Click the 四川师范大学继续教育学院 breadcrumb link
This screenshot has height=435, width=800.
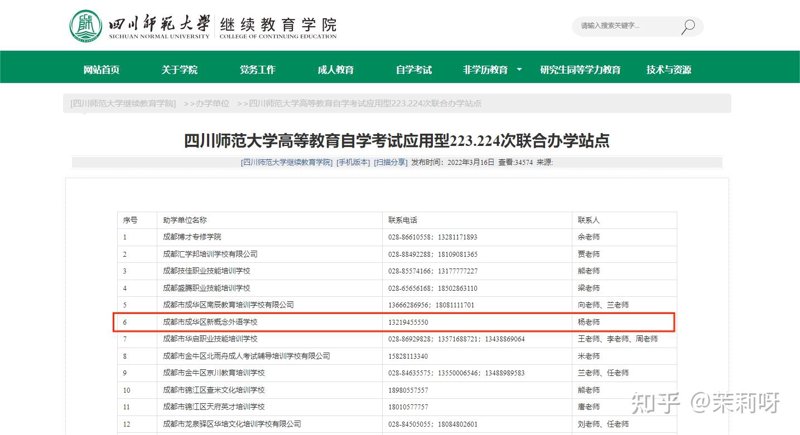[123, 104]
